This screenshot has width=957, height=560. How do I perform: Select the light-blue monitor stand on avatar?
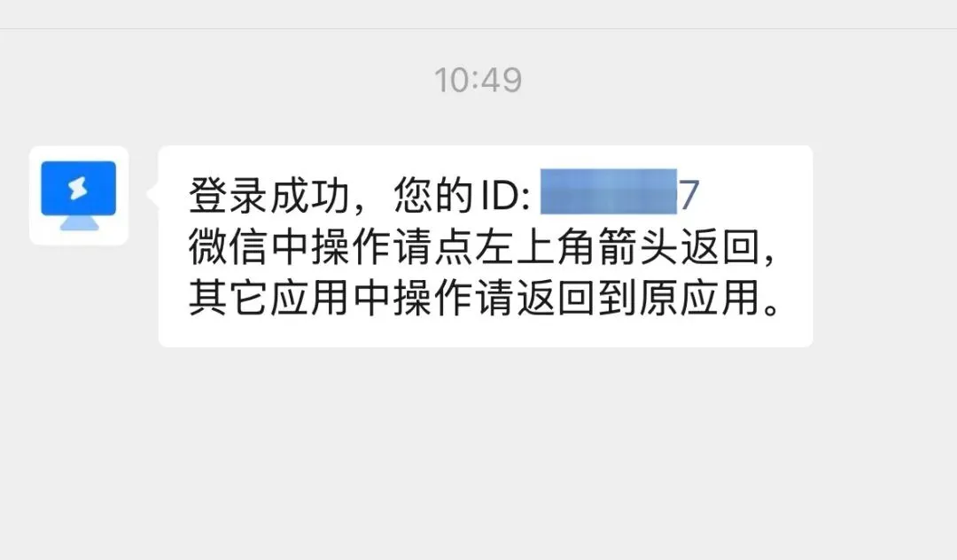[x=80, y=223]
